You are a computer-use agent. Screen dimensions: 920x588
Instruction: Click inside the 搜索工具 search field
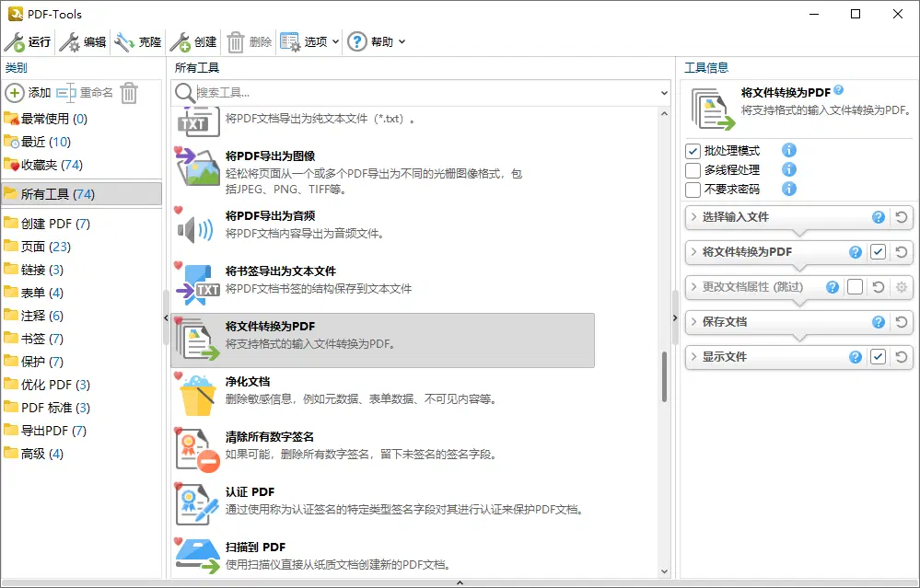point(368,93)
